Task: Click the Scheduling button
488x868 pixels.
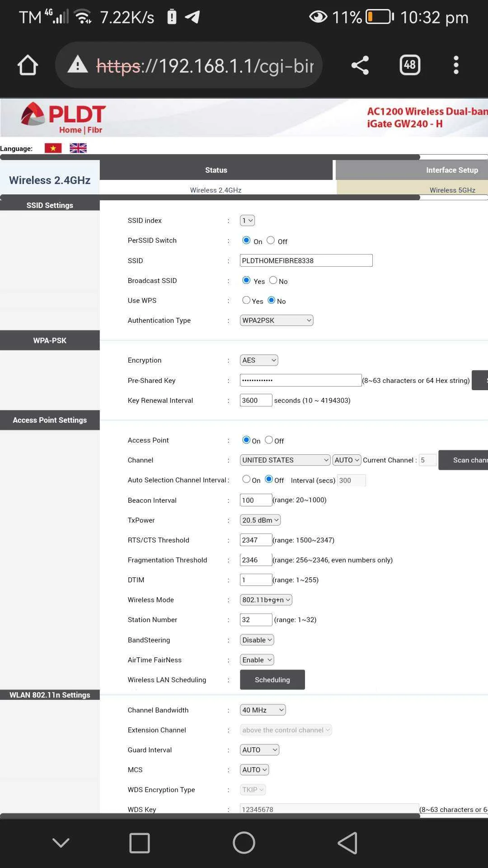Action: coord(272,680)
